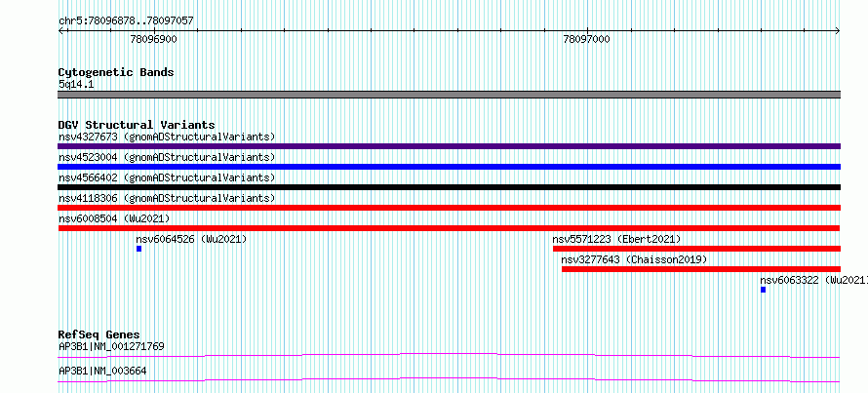The height and width of the screenshot is (393, 868).
Task: Click the nsv4523004 (gnomADStructuralVariants) label
Action: click(x=167, y=157)
